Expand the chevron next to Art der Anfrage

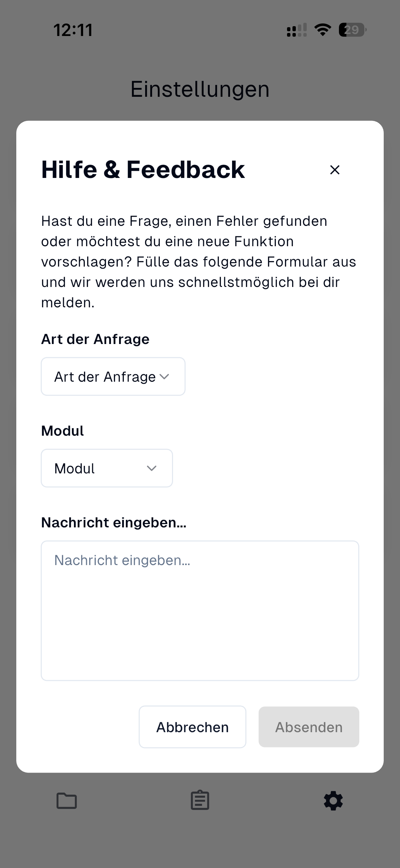(165, 376)
